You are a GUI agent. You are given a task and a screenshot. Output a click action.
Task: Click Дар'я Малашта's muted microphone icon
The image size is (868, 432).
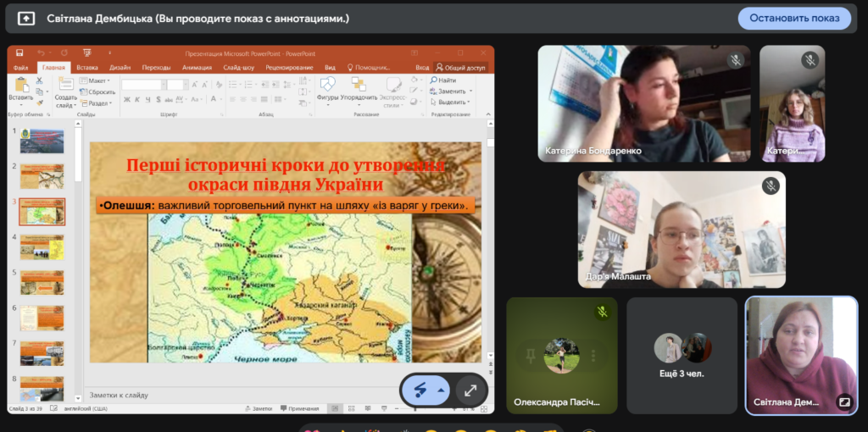pyautogui.click(x=770, y=186)
